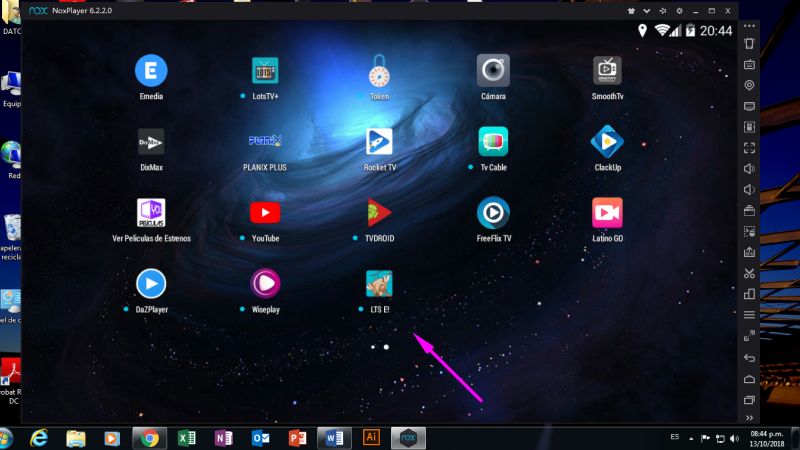
Task: Open the Nox keyboard control icon
Action: click(x=749, y=64)
